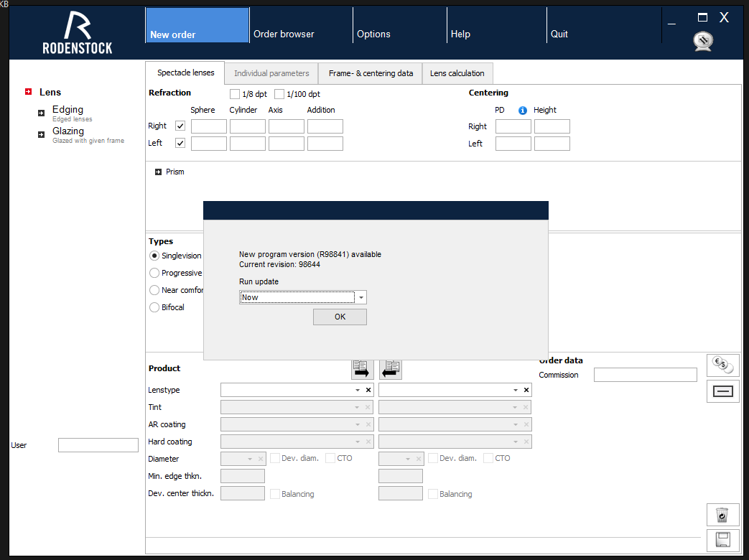This screenshot has width=749, height=560.
Task: Uncheck the Left eye refraction checkbox
Action: pos(180,143)
